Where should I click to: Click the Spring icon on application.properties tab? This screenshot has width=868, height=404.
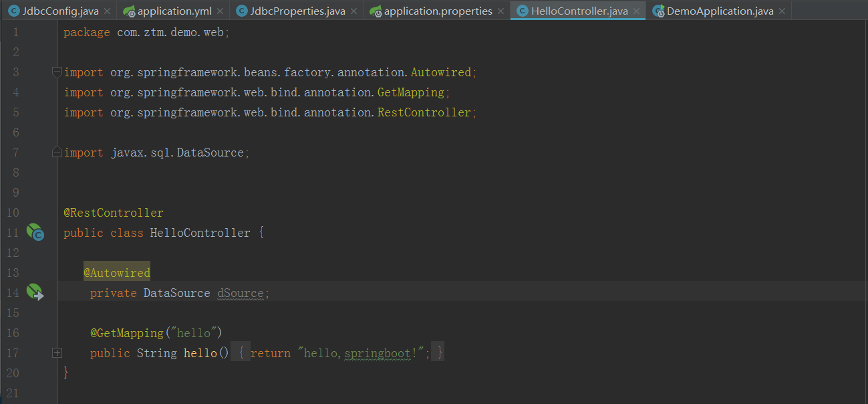pyautogui.click(x=376, y=11)
